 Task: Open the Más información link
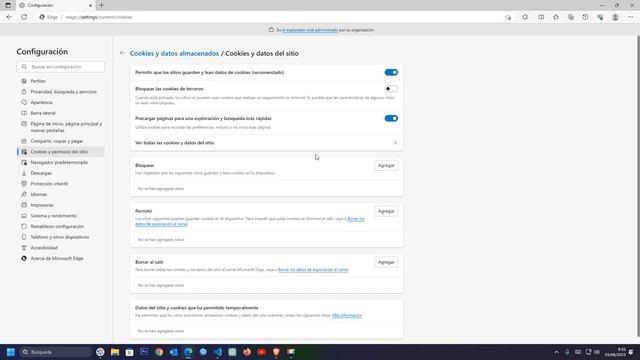(x=347, y=316)
